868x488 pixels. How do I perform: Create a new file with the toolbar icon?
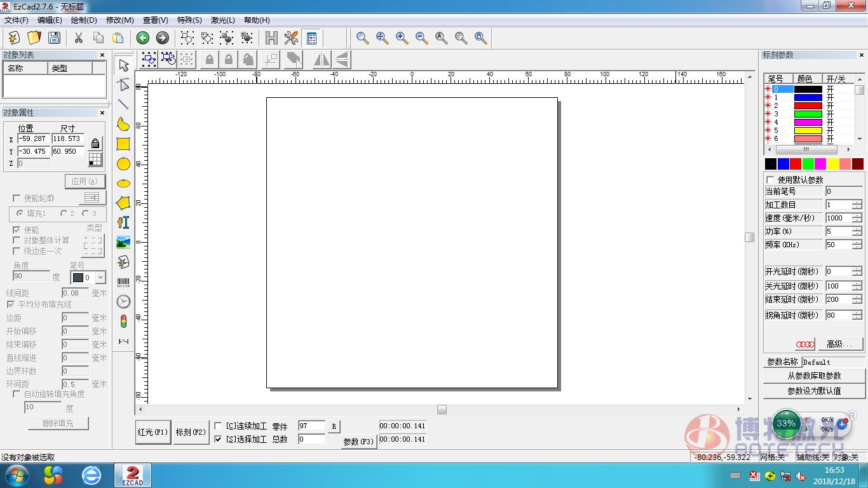14,37
